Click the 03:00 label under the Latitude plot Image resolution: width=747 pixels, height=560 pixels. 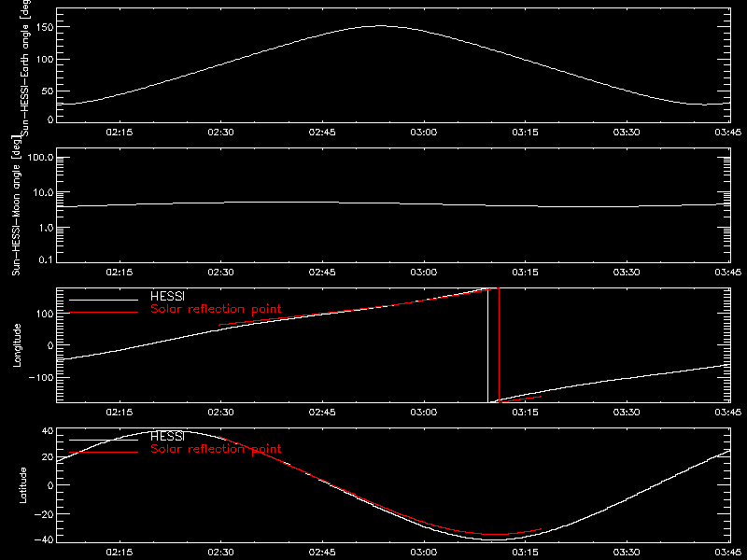(424, 553)
